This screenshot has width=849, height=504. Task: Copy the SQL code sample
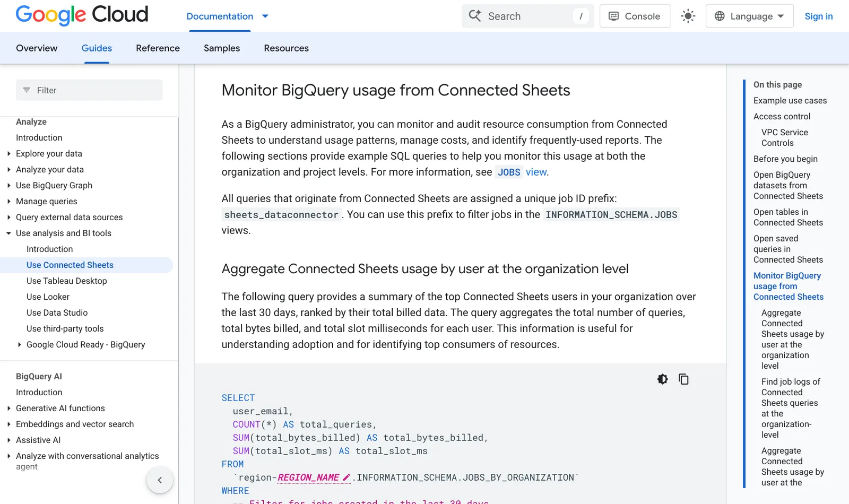pyautogui.click(x=683, y=379)
